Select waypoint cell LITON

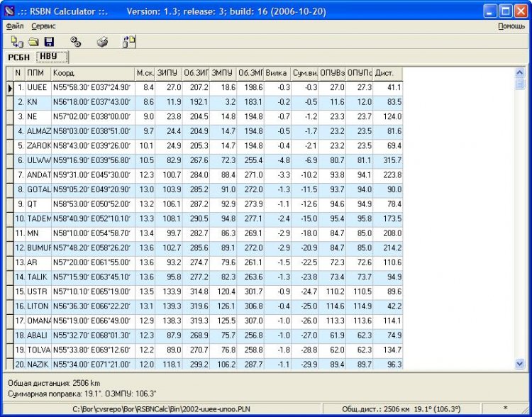point(38,307)
